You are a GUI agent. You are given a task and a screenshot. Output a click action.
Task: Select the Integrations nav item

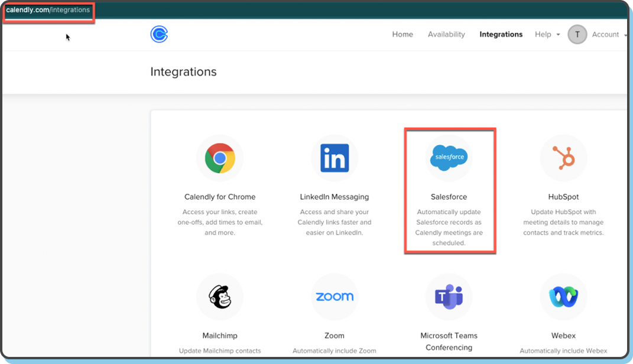point(501,34)
